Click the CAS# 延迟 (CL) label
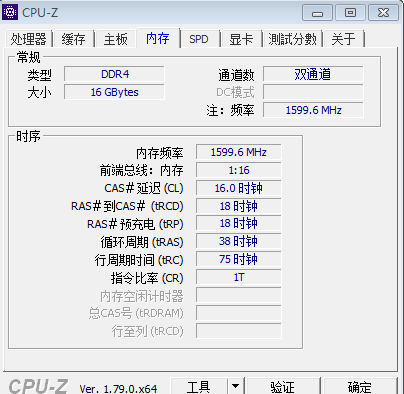 click(x=144, y=189)
